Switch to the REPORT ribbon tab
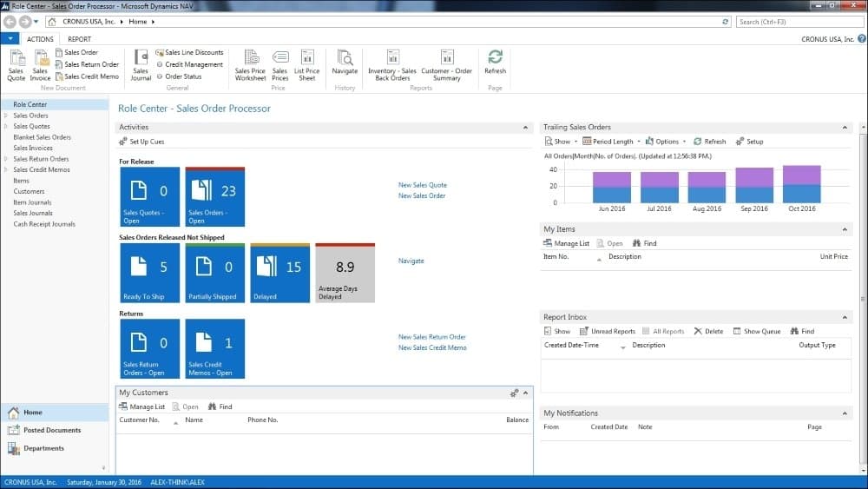The image size is (868, 489). pos(79,39)
